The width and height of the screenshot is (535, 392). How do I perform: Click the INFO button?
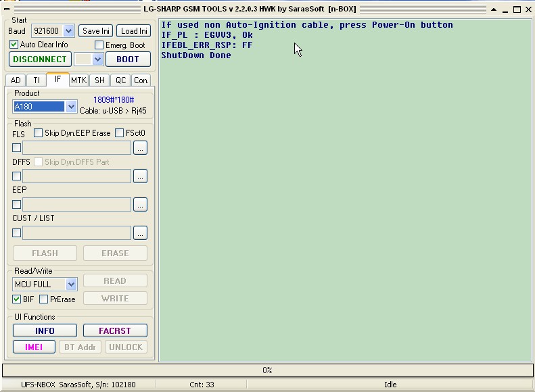click(x=45, y=330)
